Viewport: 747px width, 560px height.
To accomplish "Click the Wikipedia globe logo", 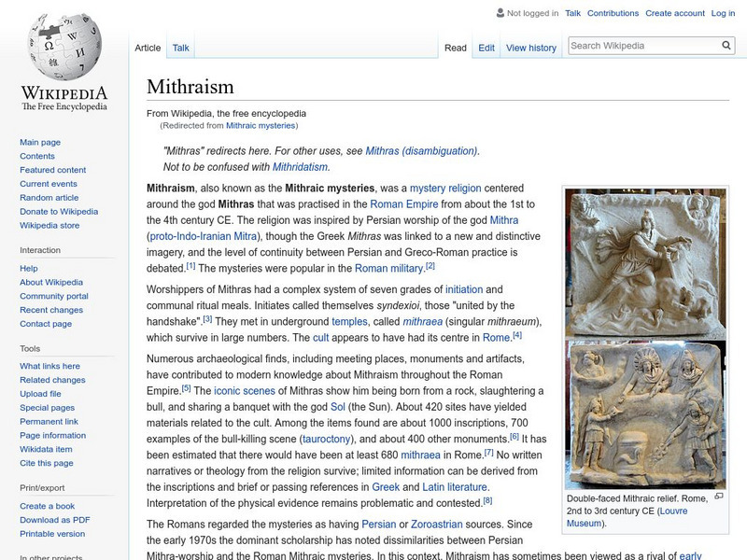I will pos(64,46).
